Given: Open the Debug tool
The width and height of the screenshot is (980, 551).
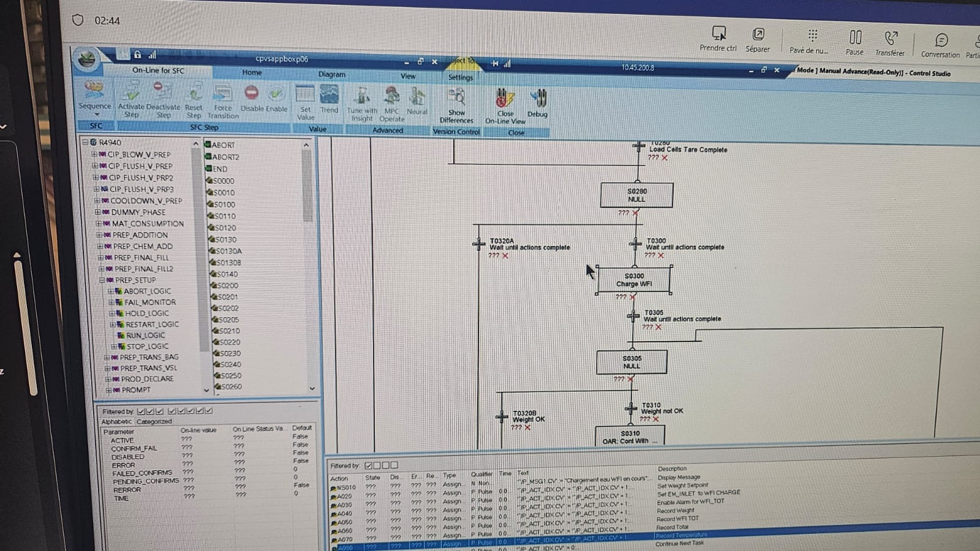Looking at the screenshot, I should point(538,99).
